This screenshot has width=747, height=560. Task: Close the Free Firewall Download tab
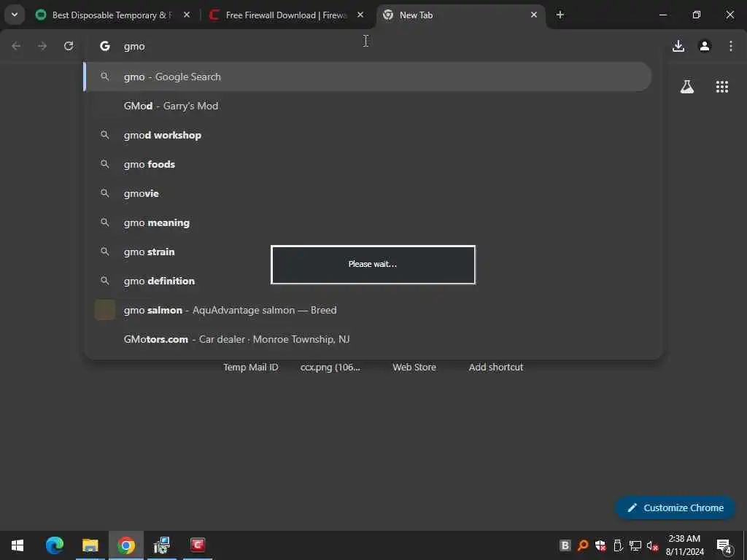coord(360,15)
